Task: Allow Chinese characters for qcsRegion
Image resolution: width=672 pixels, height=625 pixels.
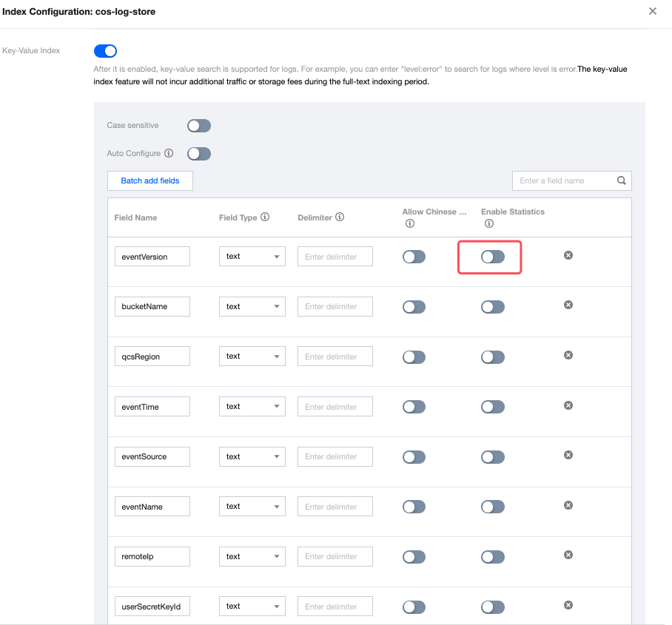Action: click(x=414, y=357)
